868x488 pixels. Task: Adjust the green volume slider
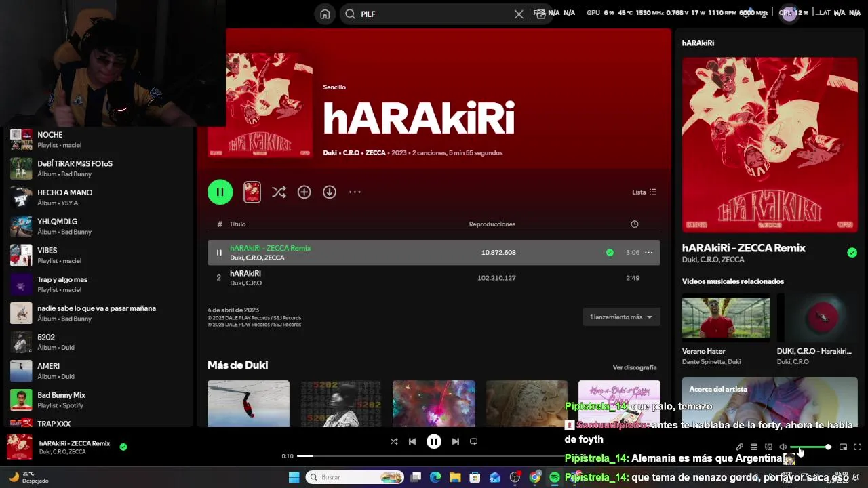(x=810, y=447)
